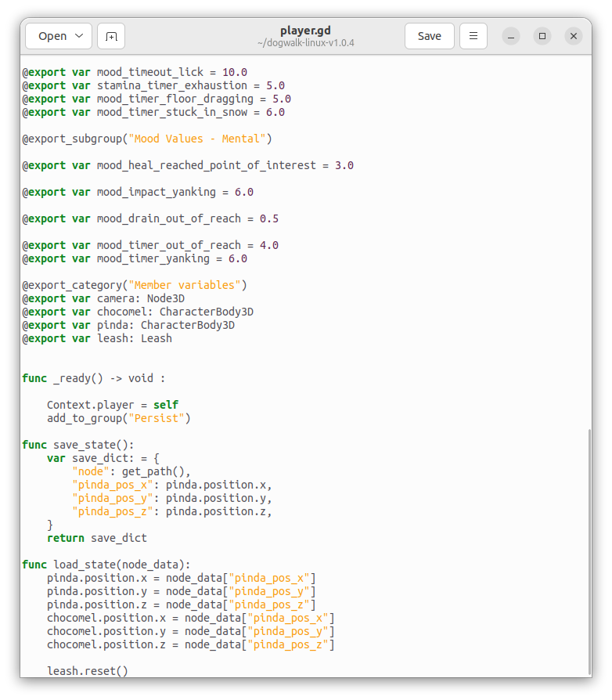Click the Save button
This screenshot has height=700, width=612.
pos(429,36)
